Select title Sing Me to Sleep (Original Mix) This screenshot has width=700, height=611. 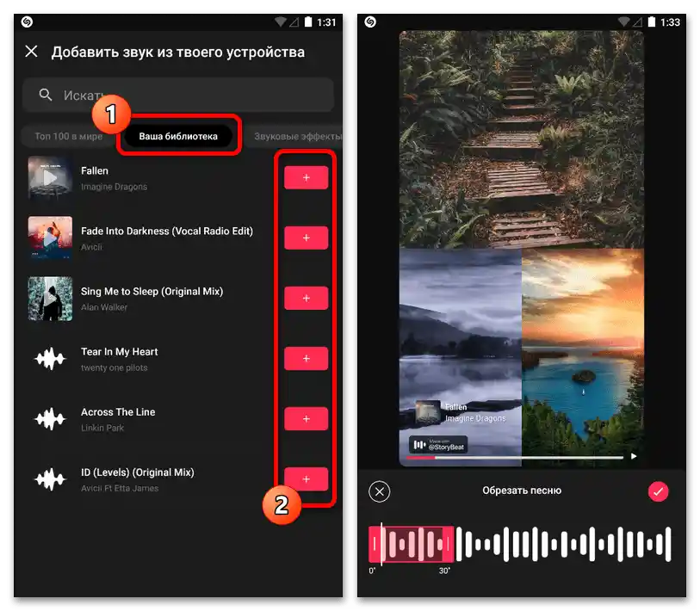coord(152,292)
